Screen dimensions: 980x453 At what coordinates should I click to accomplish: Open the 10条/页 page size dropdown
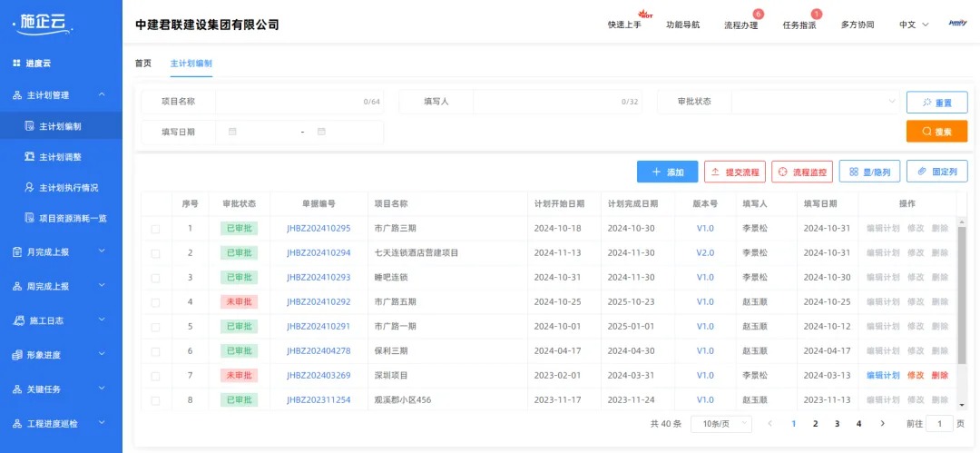[x=721, y=424]
